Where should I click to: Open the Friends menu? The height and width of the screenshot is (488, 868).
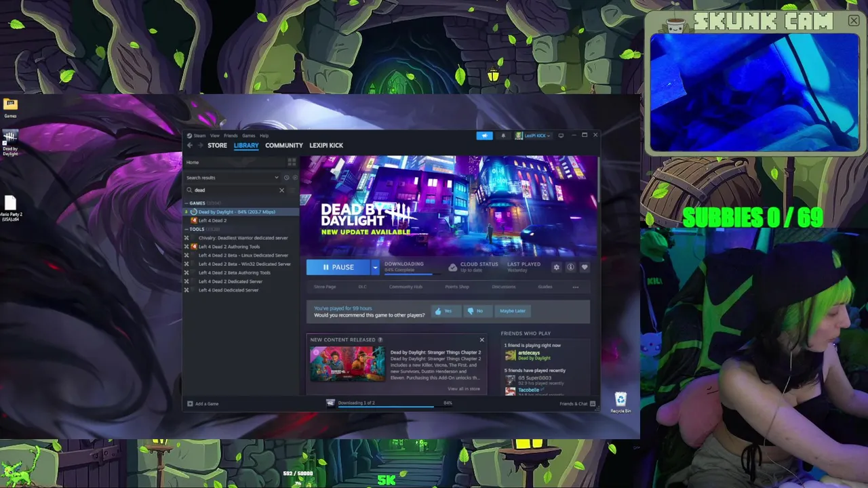click(x=231, y=136)
